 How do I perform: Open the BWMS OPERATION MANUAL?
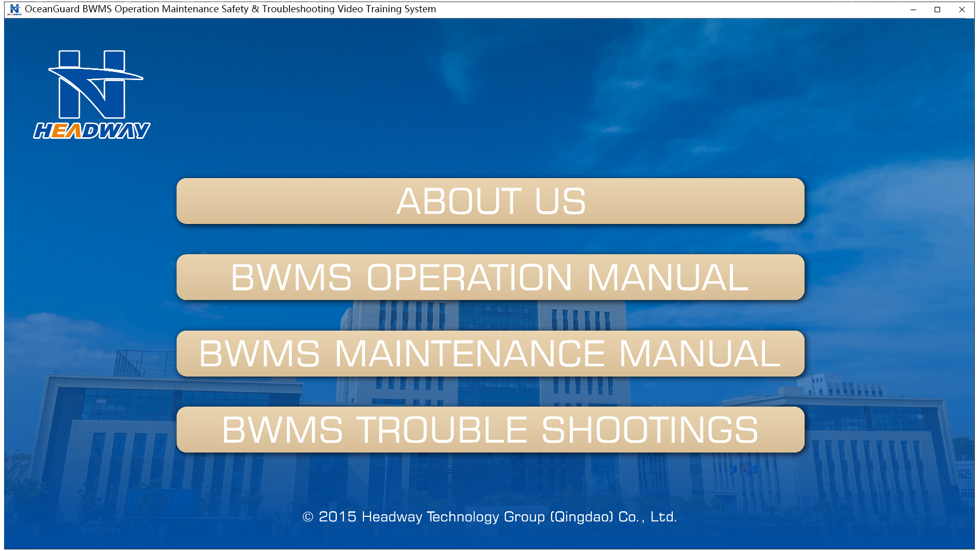click(x=490, y=278)
